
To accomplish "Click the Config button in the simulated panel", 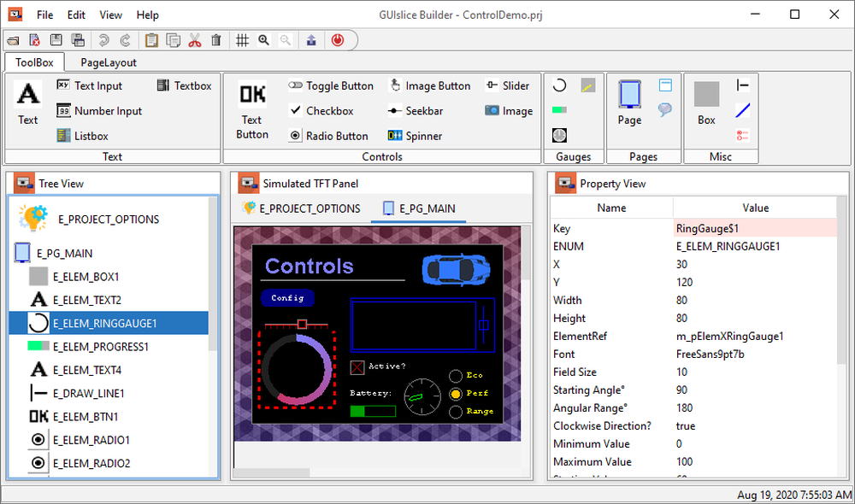I will pyautogui.click(x=287, y=298).
